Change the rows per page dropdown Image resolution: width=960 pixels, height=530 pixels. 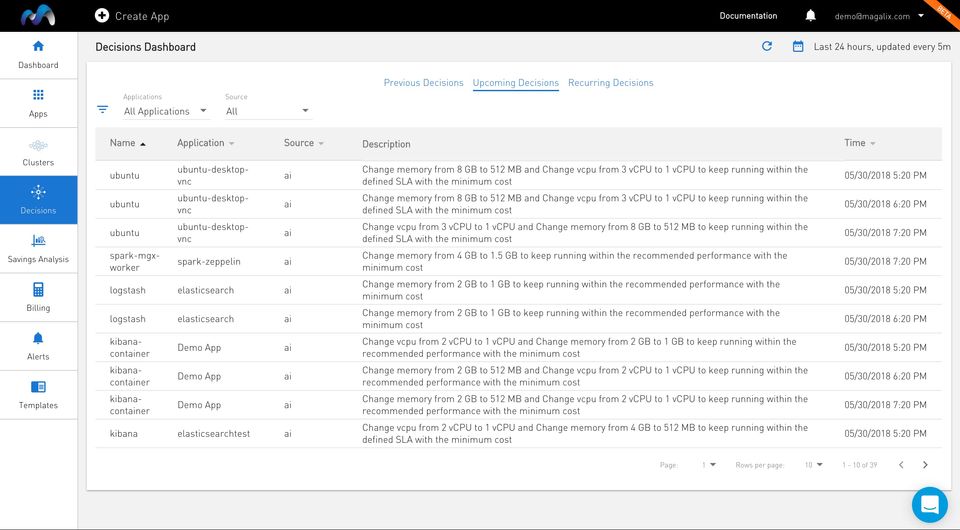814,465
